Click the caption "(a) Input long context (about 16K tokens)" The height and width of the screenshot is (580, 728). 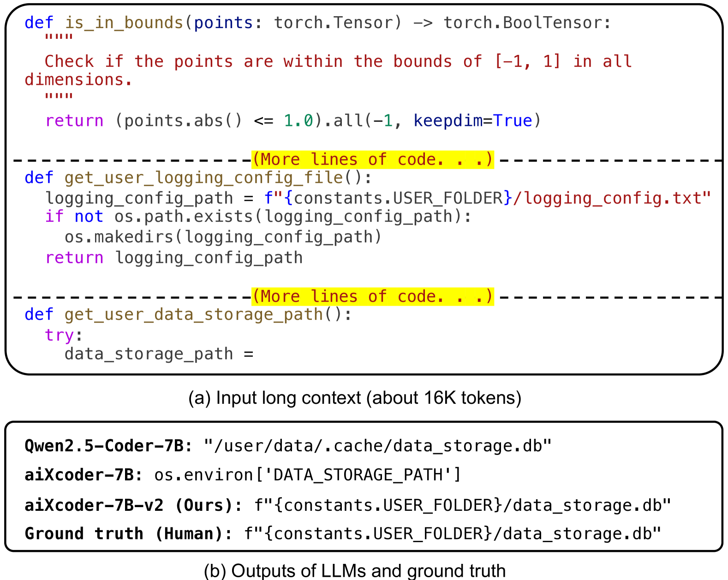point(355,398)
